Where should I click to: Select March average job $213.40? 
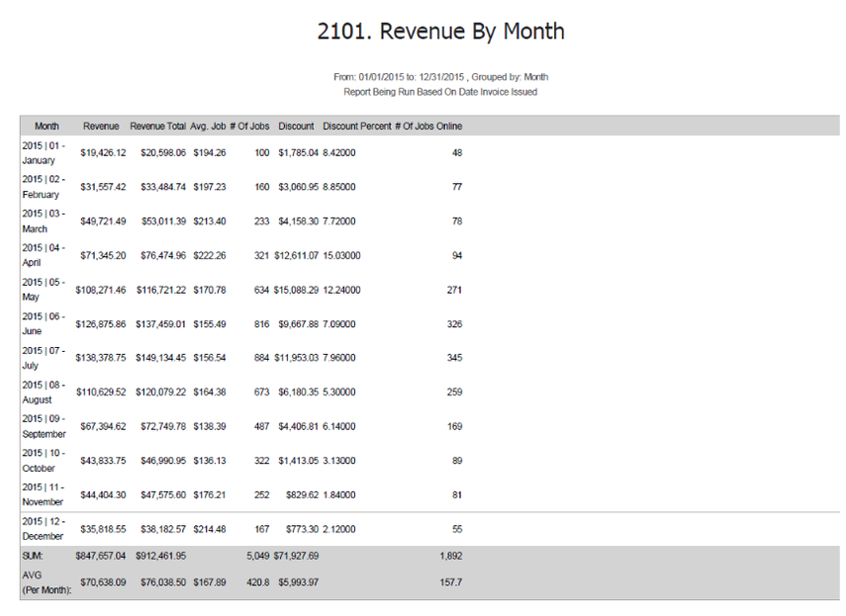point(210,221)
